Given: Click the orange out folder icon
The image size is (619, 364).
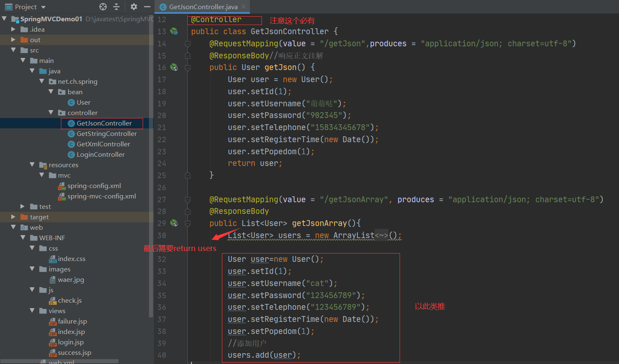Looking at the screenshot, I should pos(24,40).
